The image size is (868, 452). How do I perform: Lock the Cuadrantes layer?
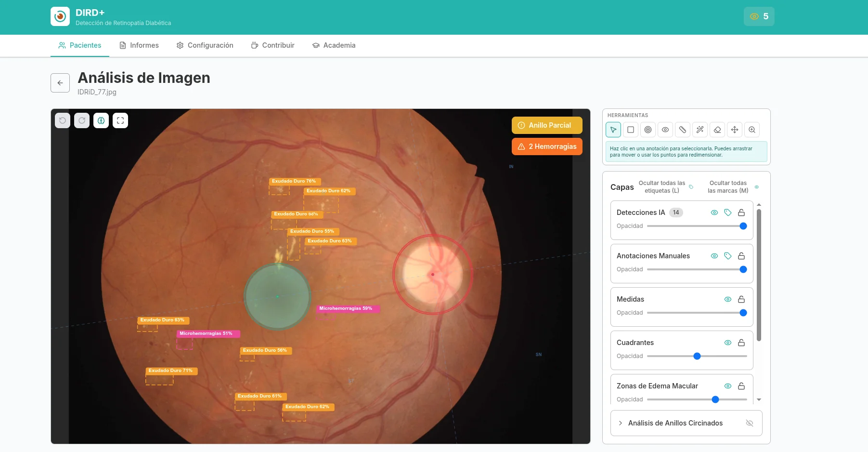point(741,343)
